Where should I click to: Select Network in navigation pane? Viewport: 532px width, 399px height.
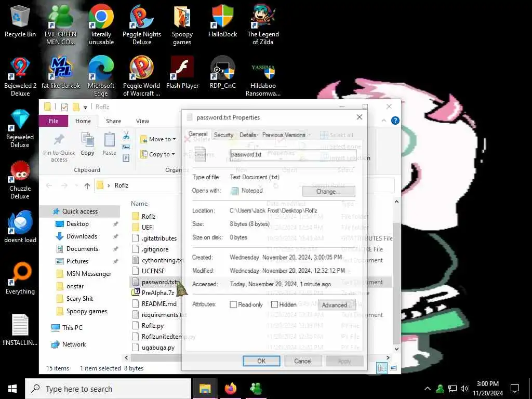pyautogui.click(x=74, y=344)
